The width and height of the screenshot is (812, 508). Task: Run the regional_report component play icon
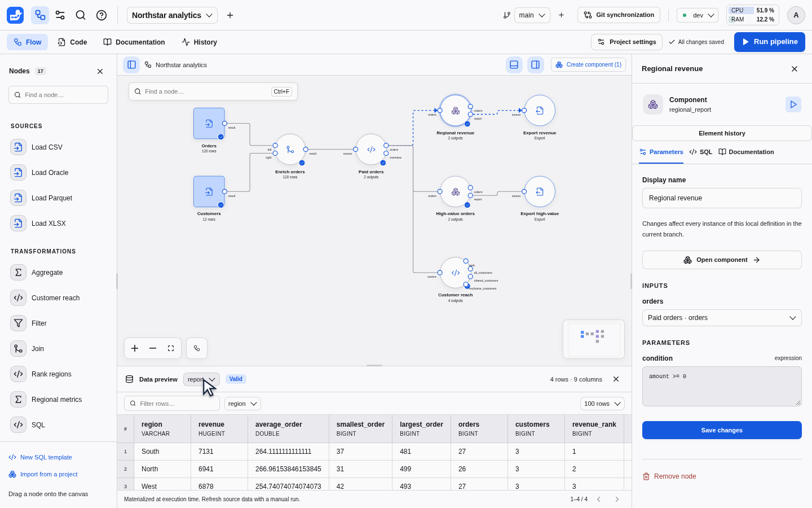coord(793,104)
